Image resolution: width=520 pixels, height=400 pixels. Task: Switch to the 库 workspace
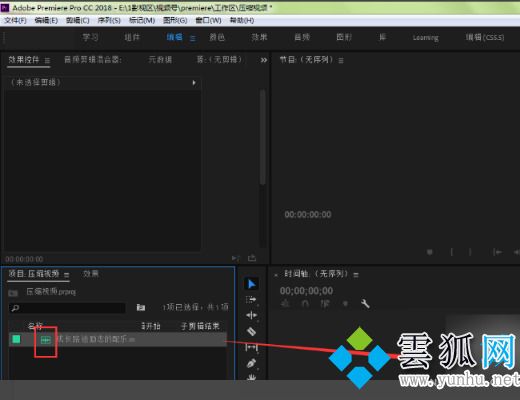[383, 37]
